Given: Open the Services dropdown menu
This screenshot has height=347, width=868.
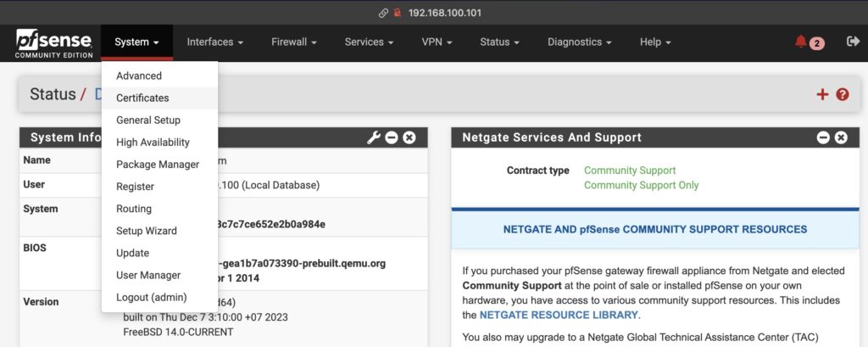Looking at the screenshot, I should click(369, 42).
